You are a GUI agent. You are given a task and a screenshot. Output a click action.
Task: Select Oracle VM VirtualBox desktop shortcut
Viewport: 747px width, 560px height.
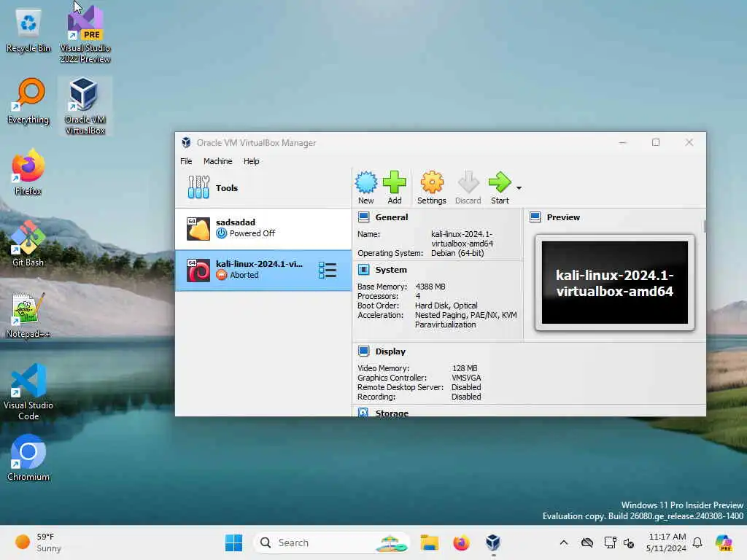(x=85, y=106)
